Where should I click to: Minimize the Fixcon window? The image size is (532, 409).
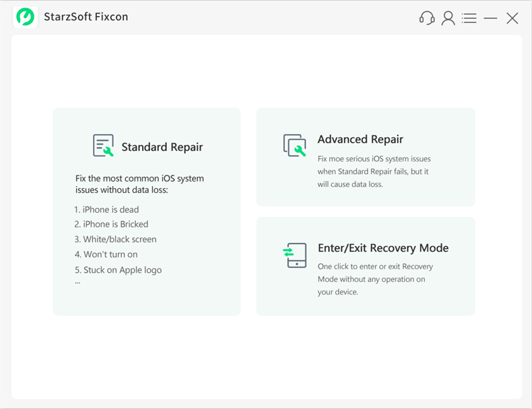pyautogui.click(x=490, y=18)
